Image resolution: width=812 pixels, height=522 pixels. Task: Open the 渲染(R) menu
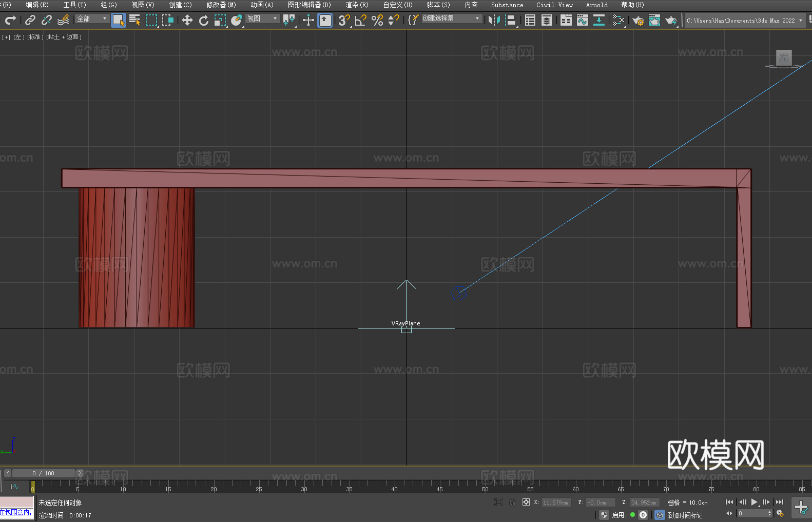[x=357, y=5]
